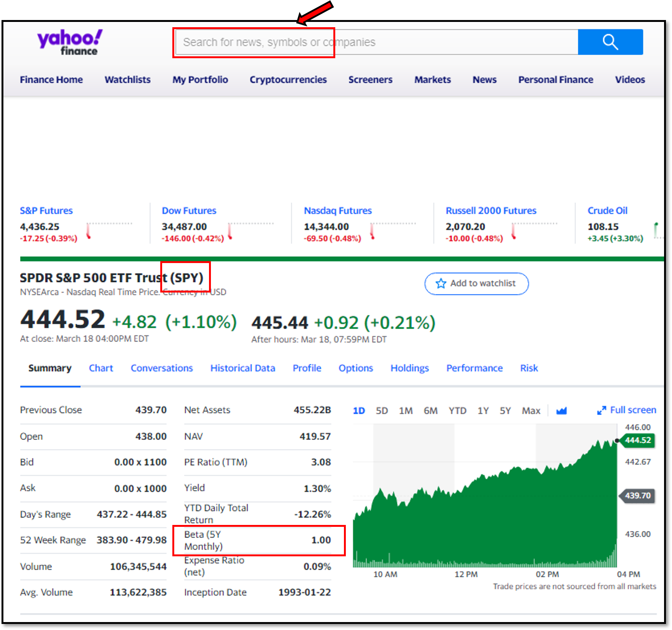Click the Net Assets value 455.22B
This screenshot has height=630, width=672.
coord(312,410)
